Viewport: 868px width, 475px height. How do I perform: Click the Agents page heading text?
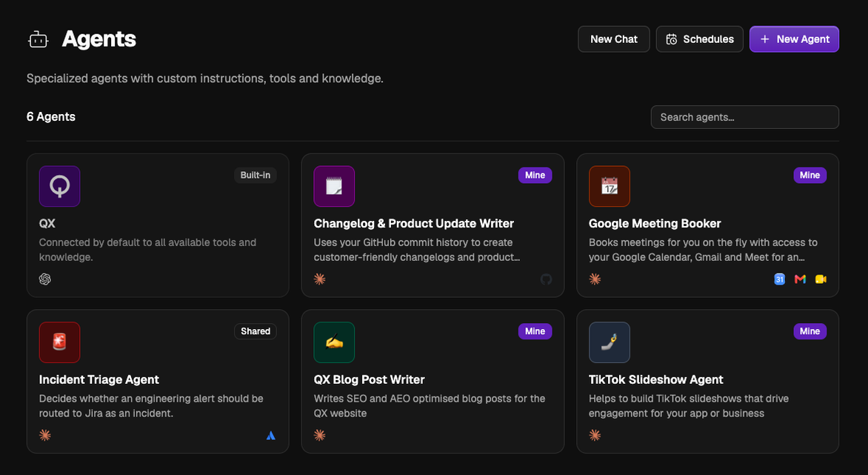pos(99,39)
